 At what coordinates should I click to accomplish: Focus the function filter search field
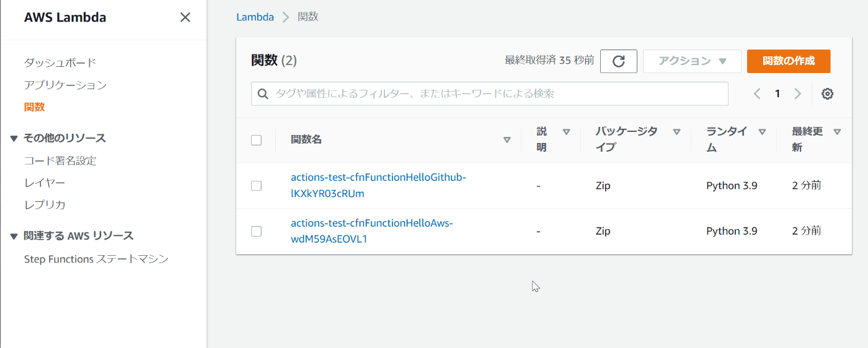(x=490, y=94)
